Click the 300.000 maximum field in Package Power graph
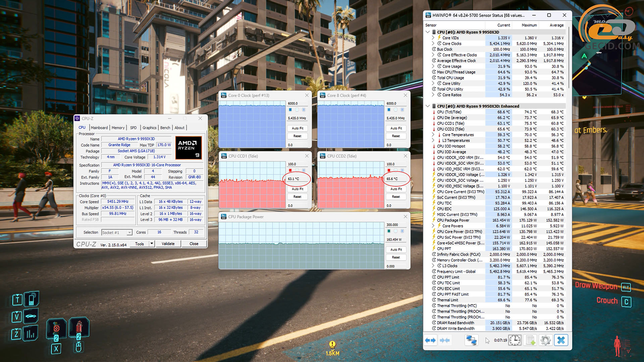 point(396,225)
